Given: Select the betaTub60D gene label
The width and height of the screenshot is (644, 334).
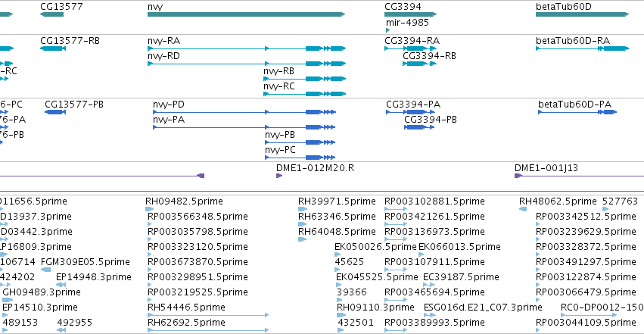Looking at the screenshot, I should 564,7.
